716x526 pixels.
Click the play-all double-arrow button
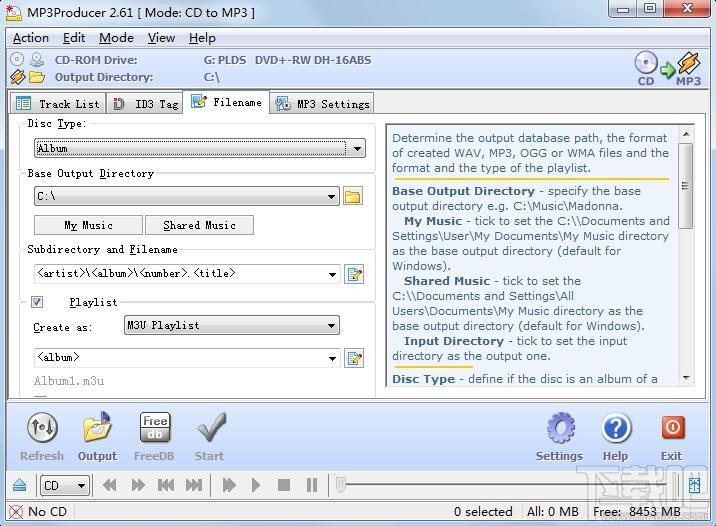(229, 485)
